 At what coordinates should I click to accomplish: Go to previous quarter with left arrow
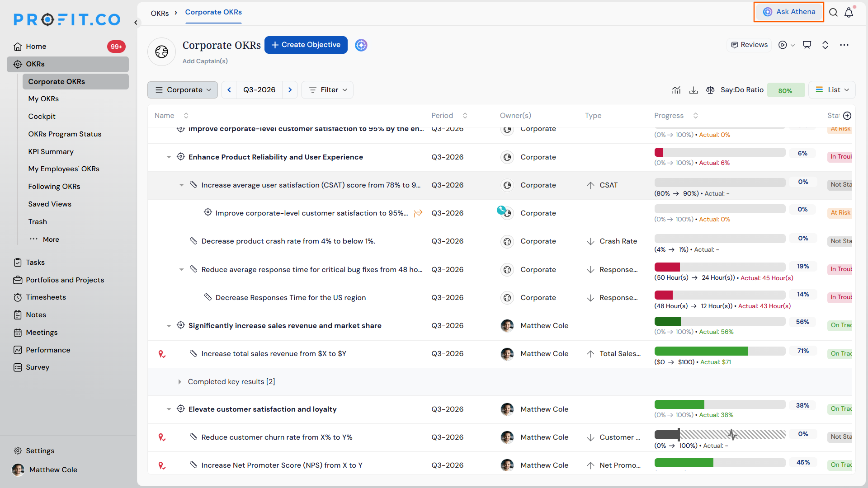[229, 90]
